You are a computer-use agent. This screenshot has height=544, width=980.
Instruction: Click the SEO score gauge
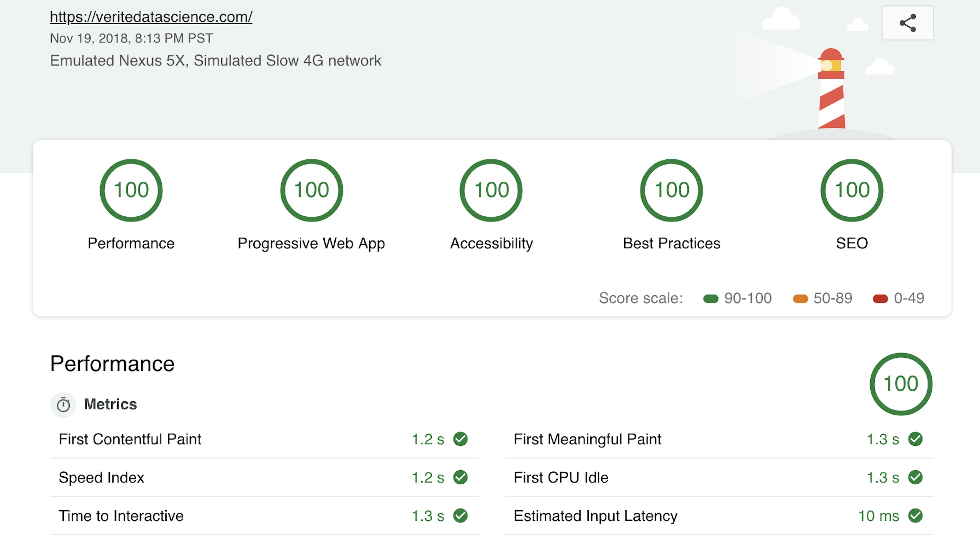pos(852,190)
